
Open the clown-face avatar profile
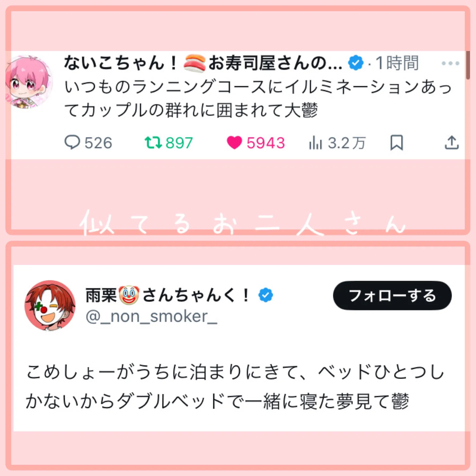click(50, 306)
